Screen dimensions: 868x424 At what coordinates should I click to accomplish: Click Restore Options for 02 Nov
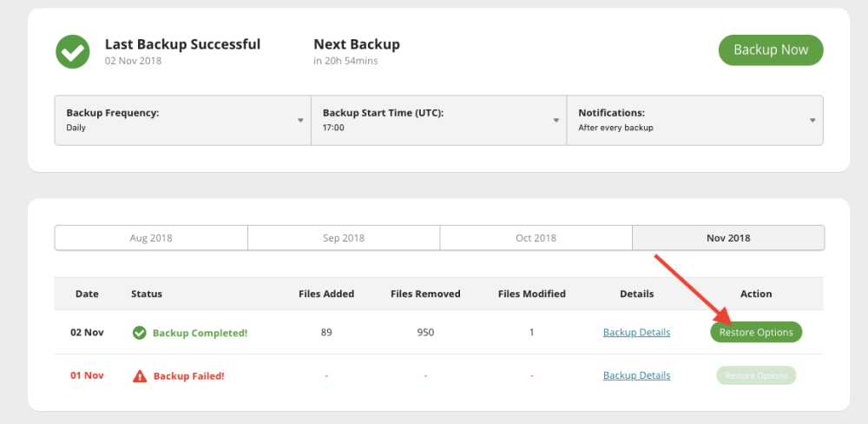[x=756, y=332]
